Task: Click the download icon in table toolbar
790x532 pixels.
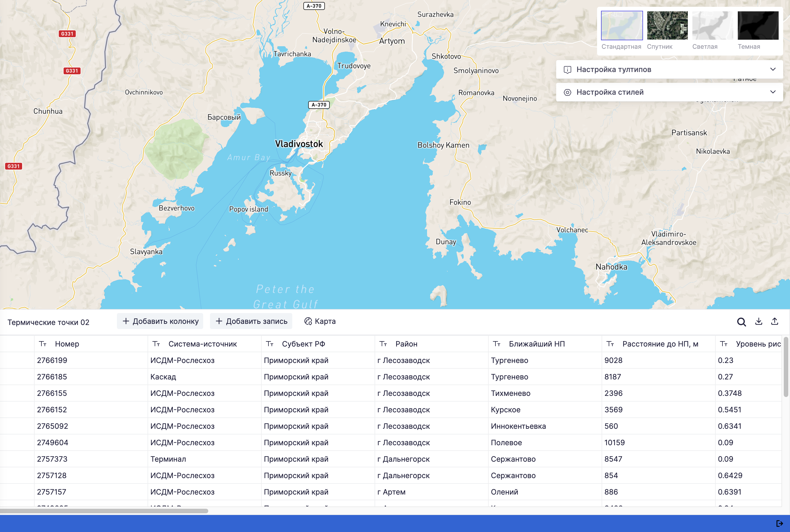Action: pos(759,321)
